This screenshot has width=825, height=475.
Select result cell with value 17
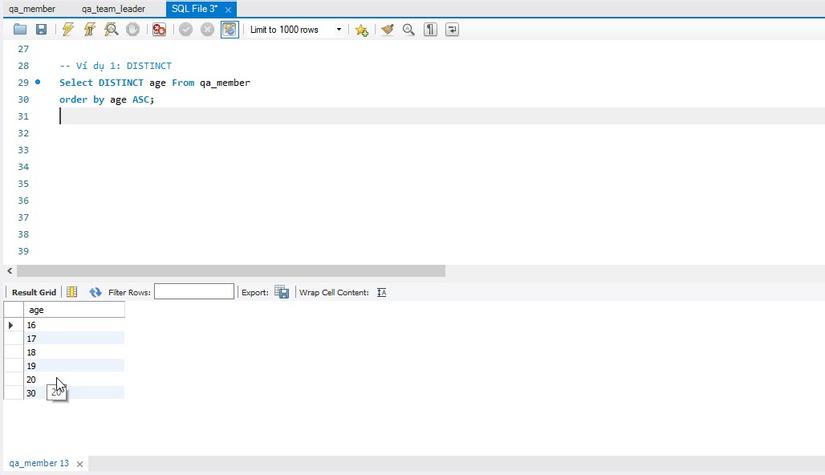tap(74, 339)
